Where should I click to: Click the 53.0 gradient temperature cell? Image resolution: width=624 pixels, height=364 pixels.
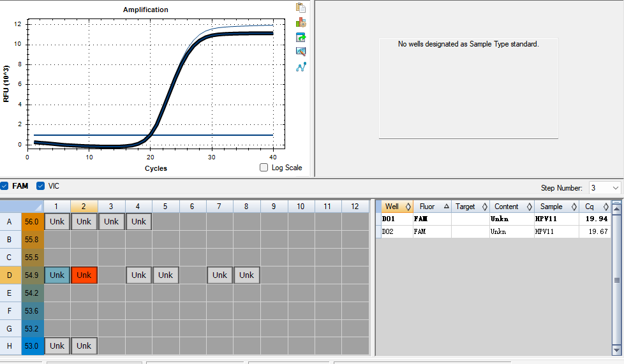pyautogui.click(x=33, y=346)
